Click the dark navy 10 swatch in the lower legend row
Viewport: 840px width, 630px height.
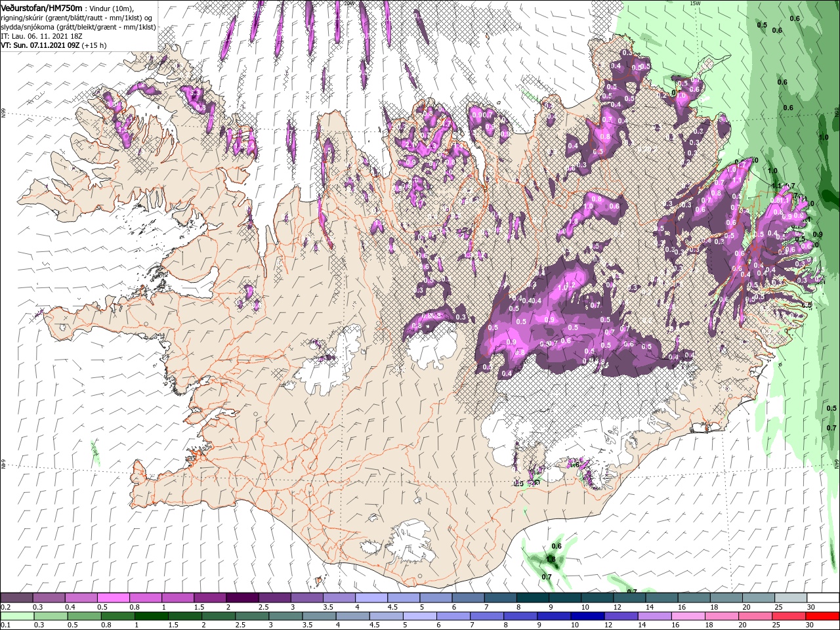pyautogui.click(x=586, y=616)
